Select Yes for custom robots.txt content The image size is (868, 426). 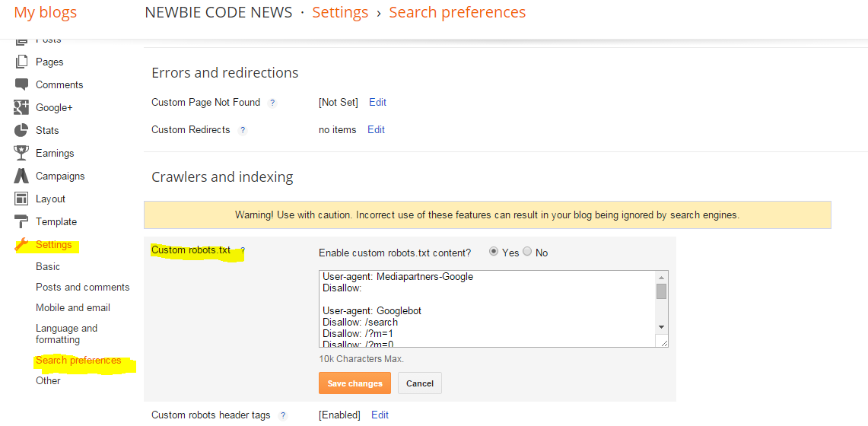pos(494,252)
